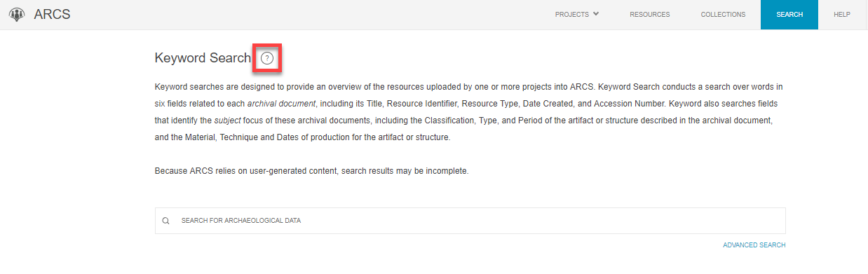The image size is (868, 274).
Task: Select the Search tab
Action: click(x=789, y=14)
